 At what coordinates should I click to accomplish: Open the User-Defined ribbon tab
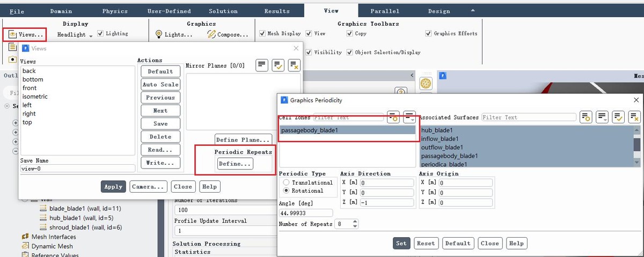[x=169, y=11]
